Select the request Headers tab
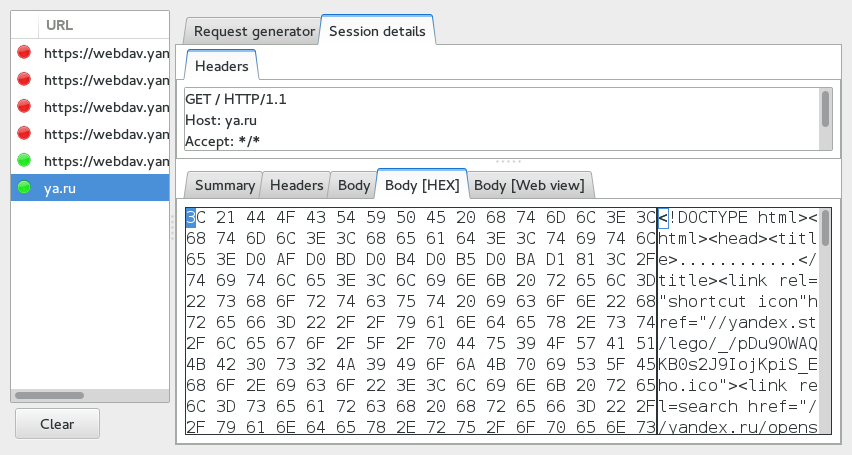 point(222,66)
